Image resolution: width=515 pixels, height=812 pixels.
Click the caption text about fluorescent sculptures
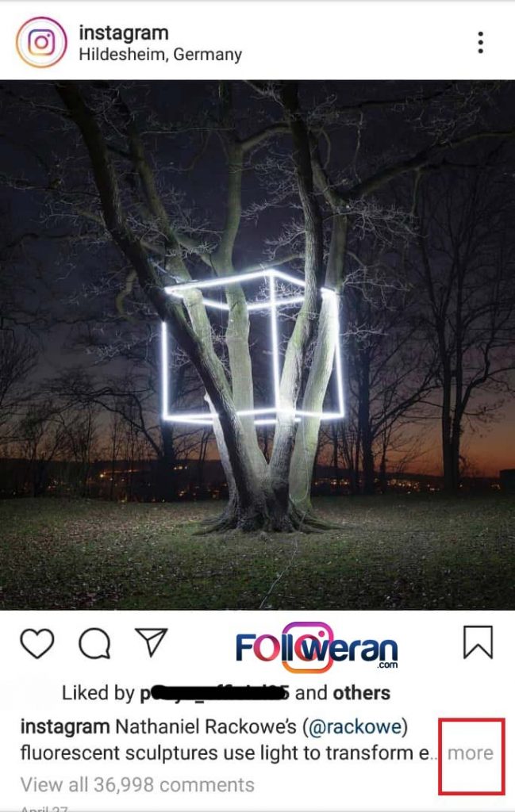[225, 740]
